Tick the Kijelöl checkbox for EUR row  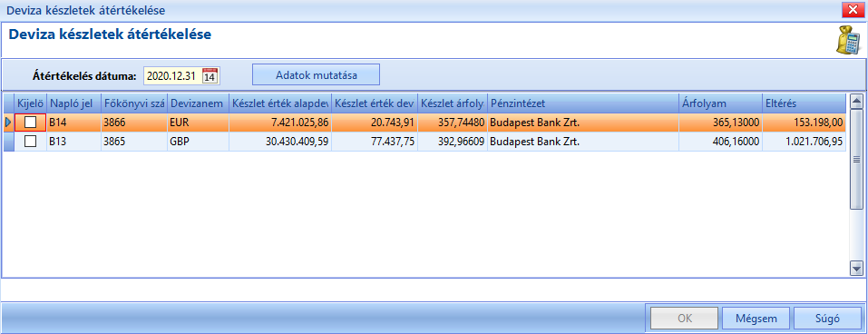[x=31, y=123]
